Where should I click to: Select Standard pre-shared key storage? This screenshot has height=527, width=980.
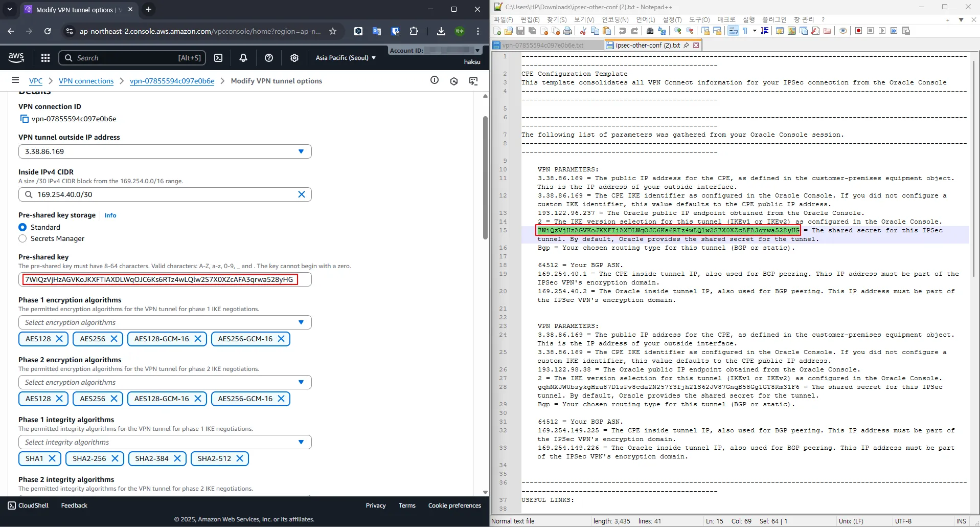coord(22,227)
